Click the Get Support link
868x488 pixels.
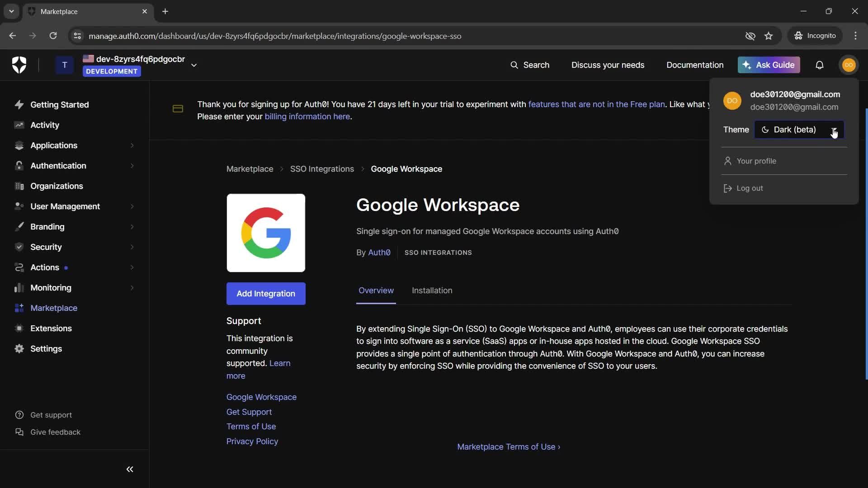[249, 412]
